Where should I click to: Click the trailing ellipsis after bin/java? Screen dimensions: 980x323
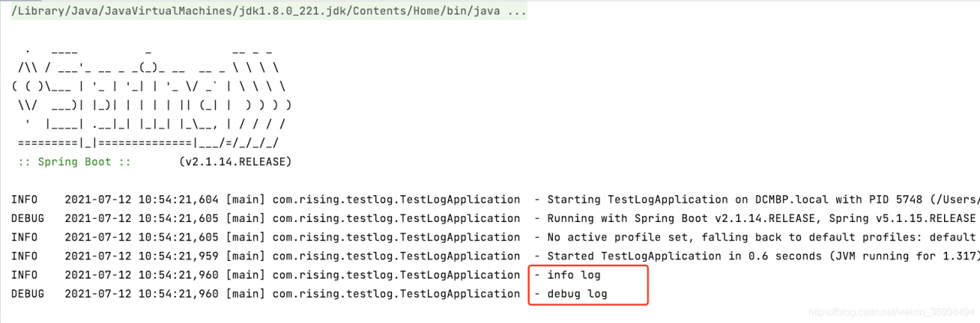pyautogui.click(x=517, y=12)
